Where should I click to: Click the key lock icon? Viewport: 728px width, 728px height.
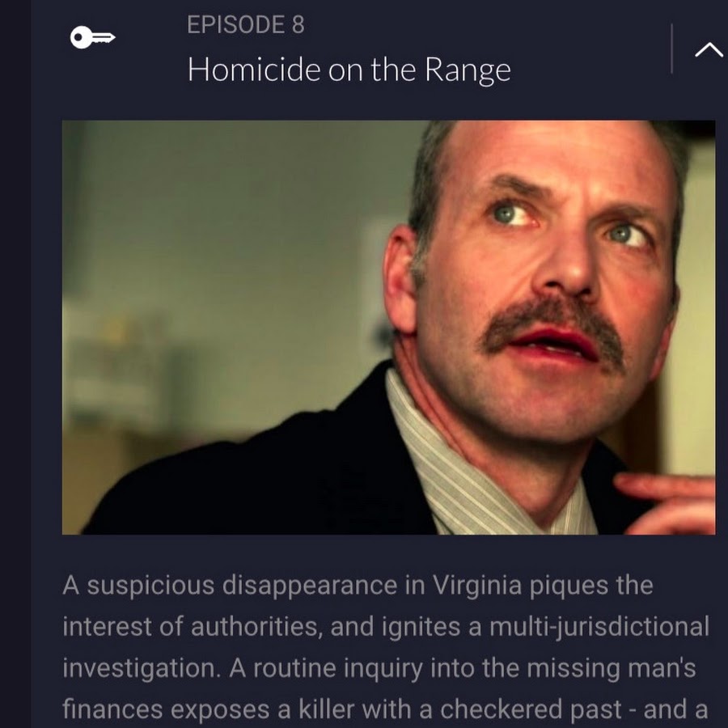[x=92, y=37]
